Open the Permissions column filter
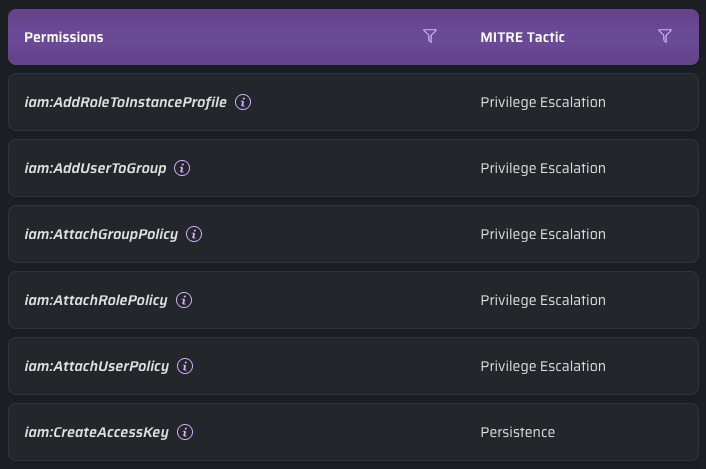Viewport: 706px width, 469px height. pos(430,37)
